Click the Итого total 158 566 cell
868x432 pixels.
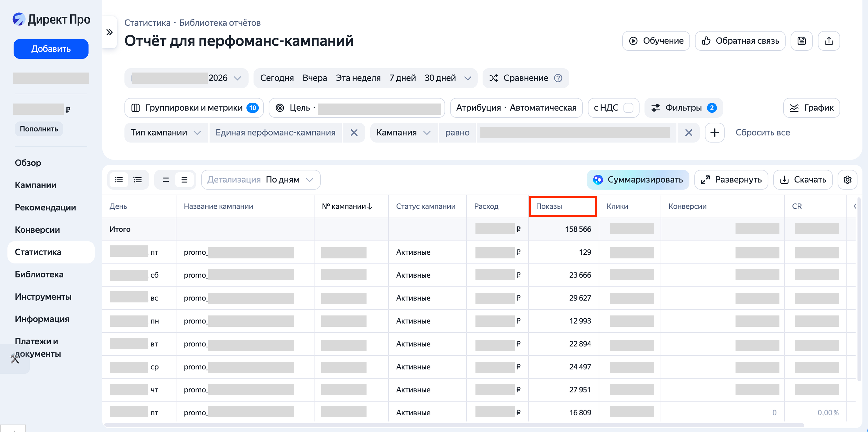tap(563, 229)
